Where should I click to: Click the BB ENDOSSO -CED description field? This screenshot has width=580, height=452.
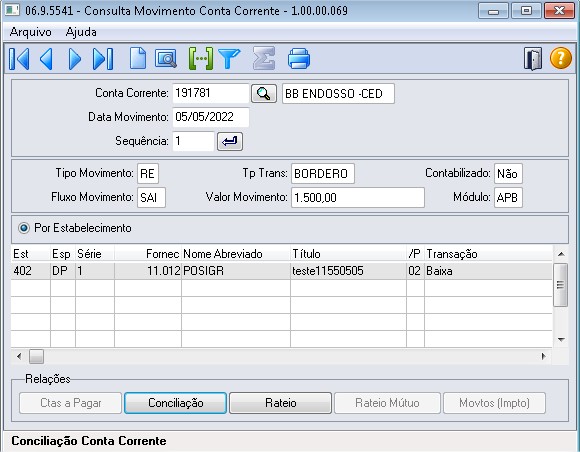pos(338,94)
